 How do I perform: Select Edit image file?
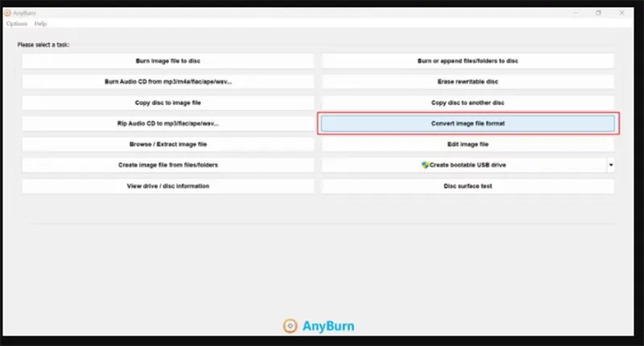coord(468,145)
